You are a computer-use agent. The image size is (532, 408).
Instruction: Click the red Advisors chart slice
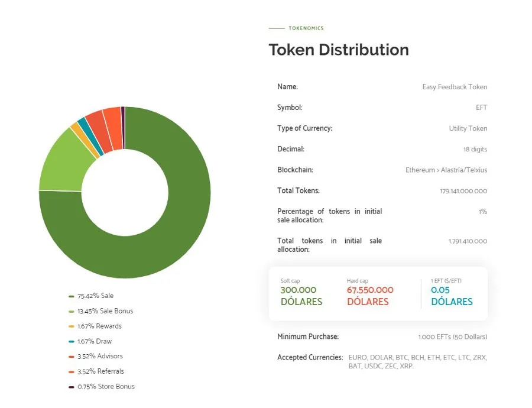pos(99,132)
